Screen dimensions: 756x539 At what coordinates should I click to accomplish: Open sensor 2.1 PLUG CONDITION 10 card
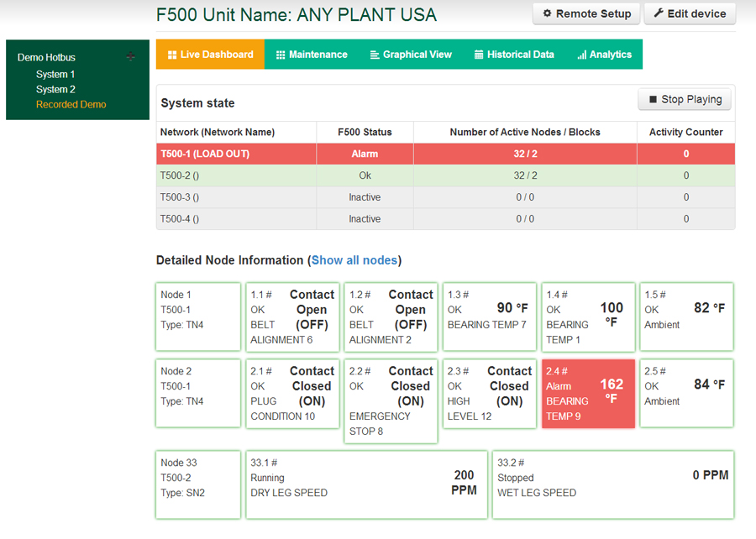(x=292, y=394)
